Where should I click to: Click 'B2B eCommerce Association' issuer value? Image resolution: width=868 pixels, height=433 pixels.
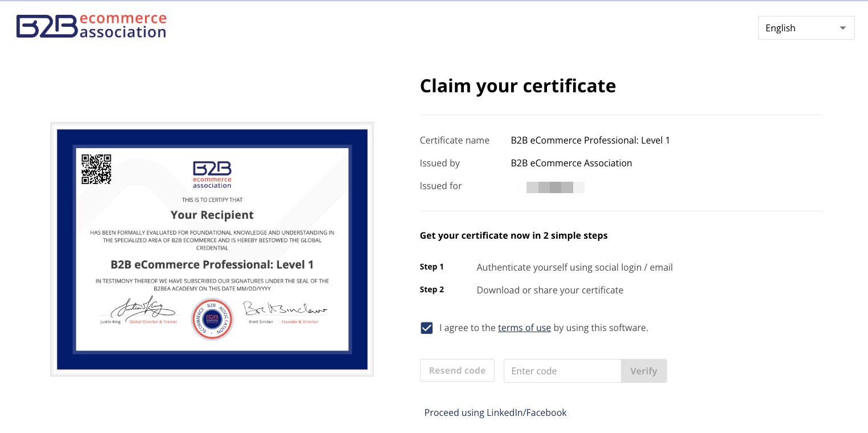click(571, 163)
